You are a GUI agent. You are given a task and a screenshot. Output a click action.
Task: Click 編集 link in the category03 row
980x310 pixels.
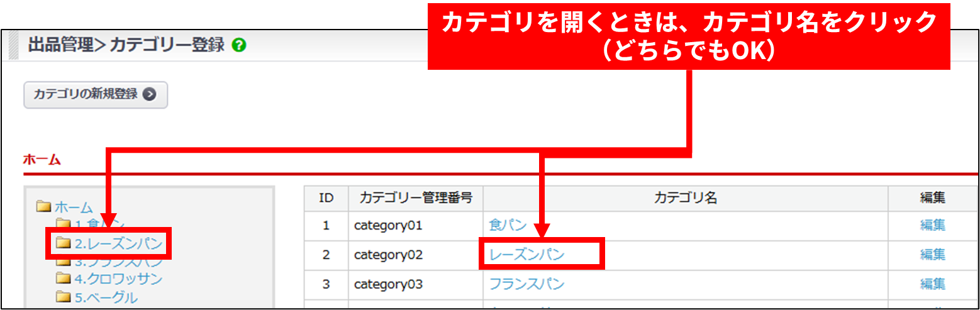[x=933, y=284]
